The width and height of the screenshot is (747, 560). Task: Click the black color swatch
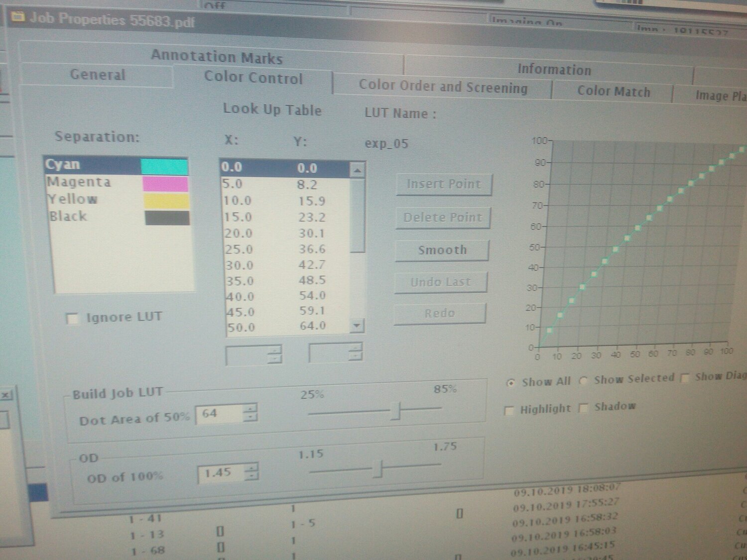point(167,218)
